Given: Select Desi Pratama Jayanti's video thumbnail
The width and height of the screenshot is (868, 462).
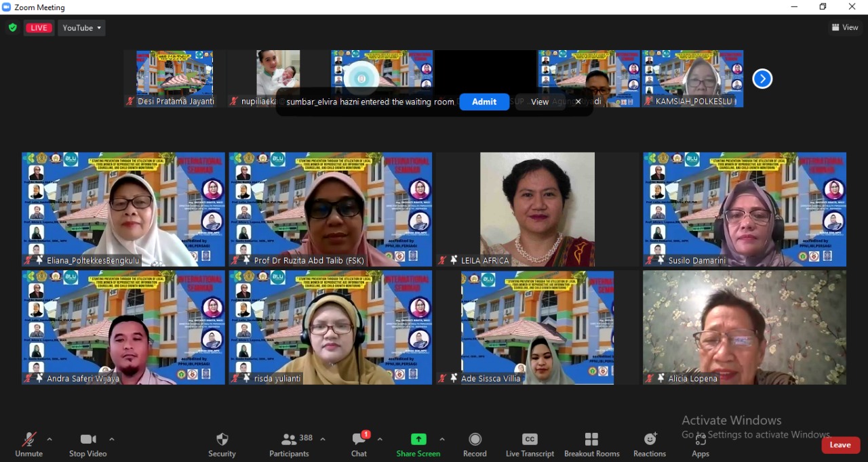Looking at the screenshot, I should click(x=174, y=79).
